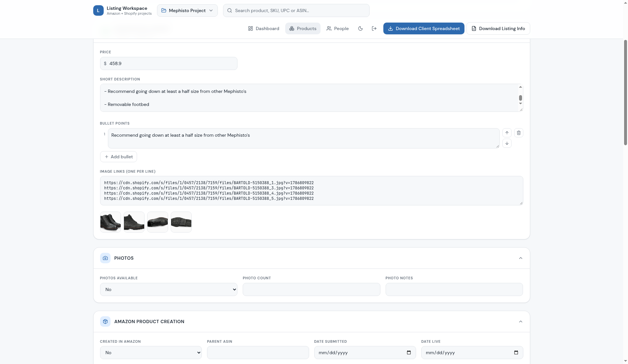
Task: Click the Listing Workspace logo icon
Action: pos(98,10)
